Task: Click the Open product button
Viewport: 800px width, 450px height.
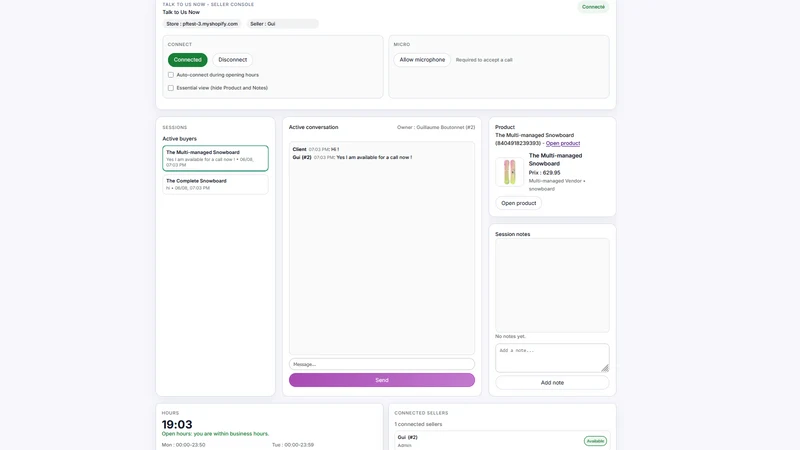Action: [518, 203]
